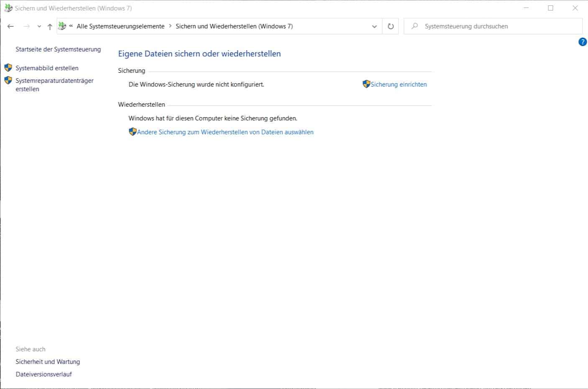Click the search magnifier icon

tap(414, 26)
